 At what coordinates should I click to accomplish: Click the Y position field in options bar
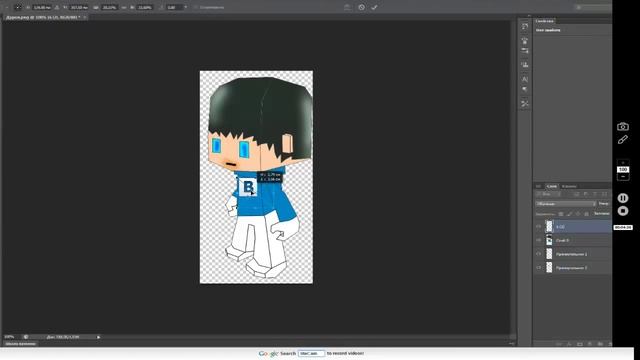pos(79,7)
